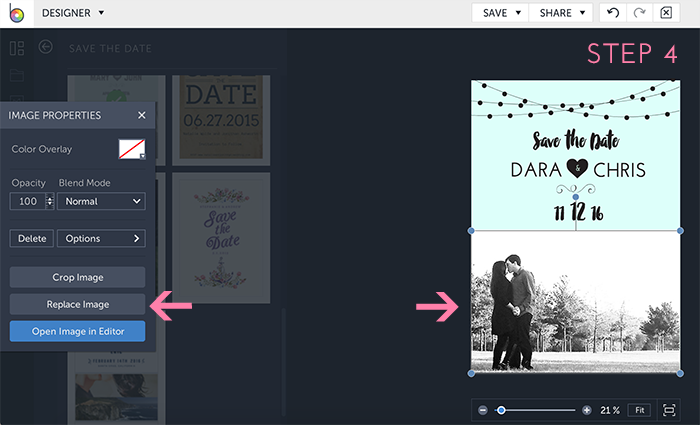Open the Color Overlay swatch
This screenshot has width=700, height=425.
click(x=132, y=149)
